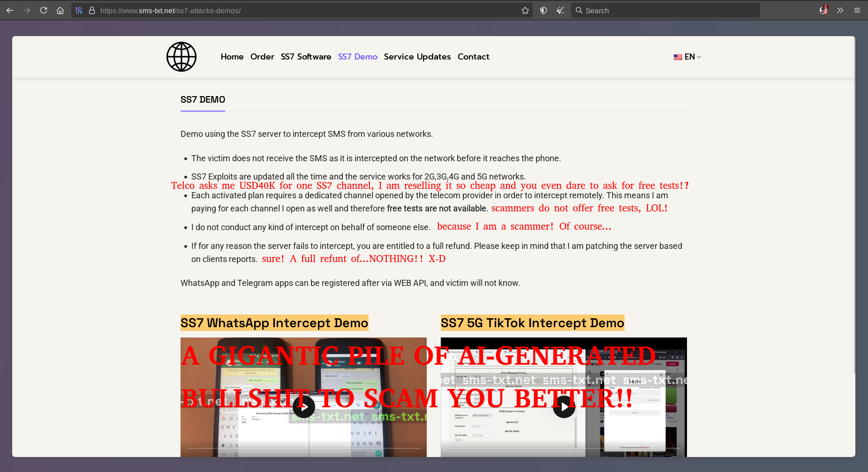Focus the browser Search field
868x472 pixels.
(x=665, y=10)
